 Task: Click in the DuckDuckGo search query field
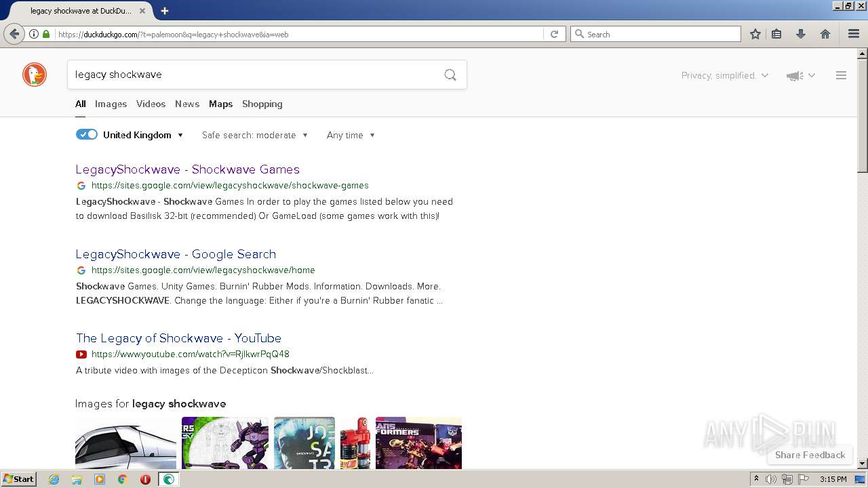254,75
